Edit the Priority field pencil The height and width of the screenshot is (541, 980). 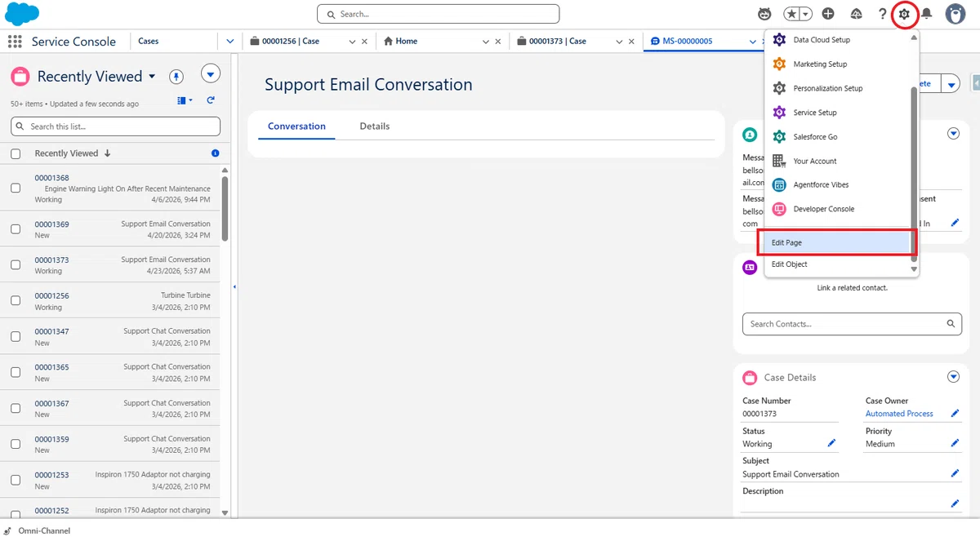coord(955,443)
